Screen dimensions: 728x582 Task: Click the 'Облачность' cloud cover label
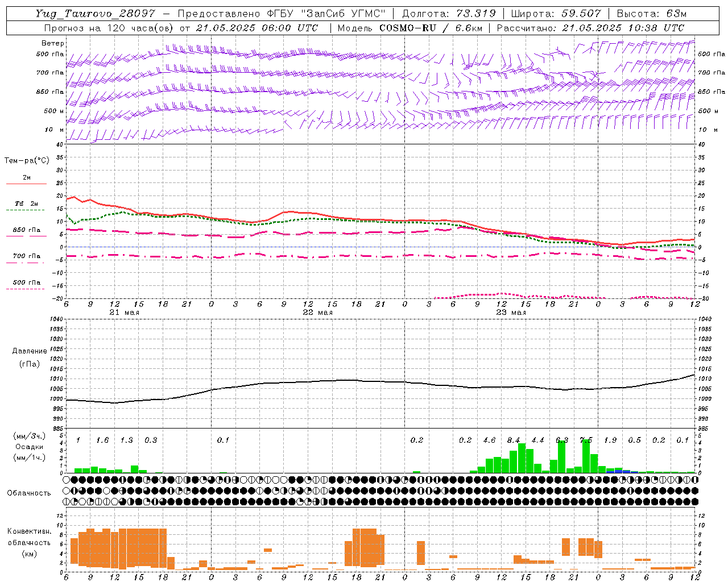tap(29, 493)
